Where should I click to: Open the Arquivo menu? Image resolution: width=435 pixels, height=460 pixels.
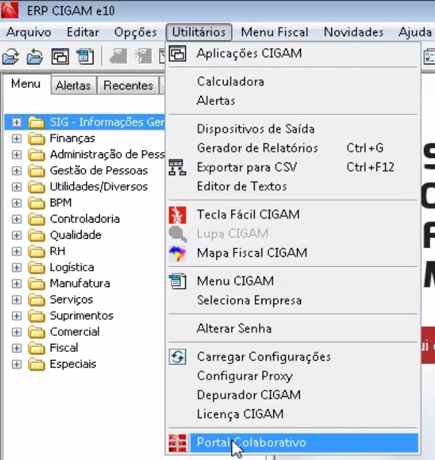point(29,32)
